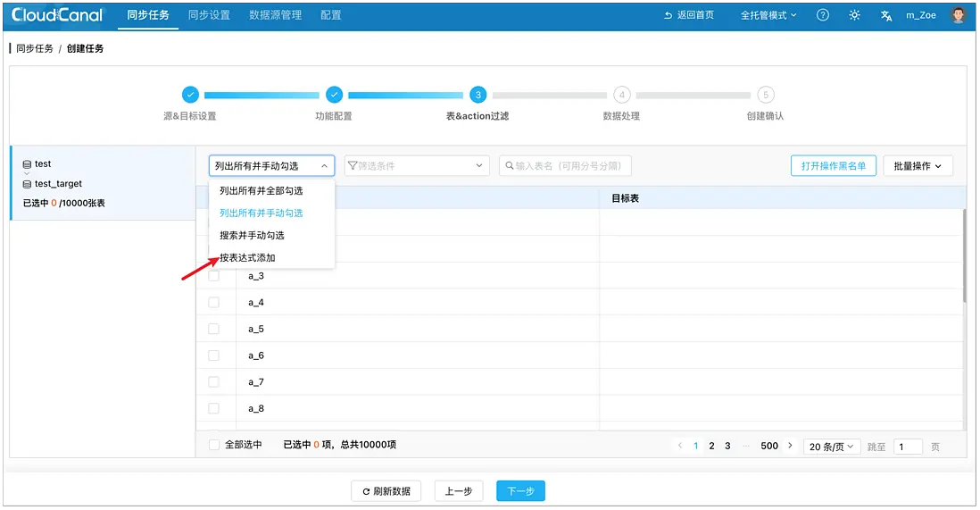Image resolution: width=980 pixels, height=510 pixels.
Task: Click the database icon beside test_target
Action: pos(27,184)
